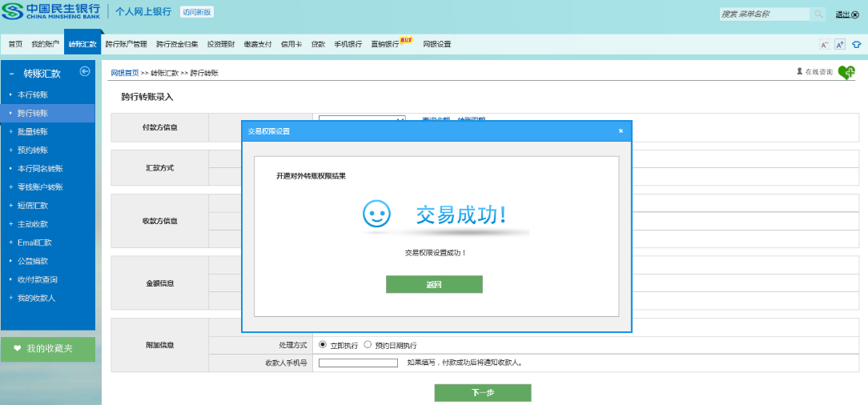The height and width of the screenshot is (405, 868).
Task: Click the green 返回 button in the dialog
Action: [434, 284]
